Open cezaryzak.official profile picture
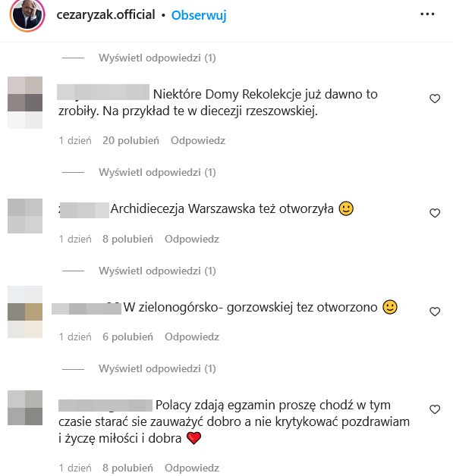The height and width of the screenshot is (476, 453). click(27, 14)
